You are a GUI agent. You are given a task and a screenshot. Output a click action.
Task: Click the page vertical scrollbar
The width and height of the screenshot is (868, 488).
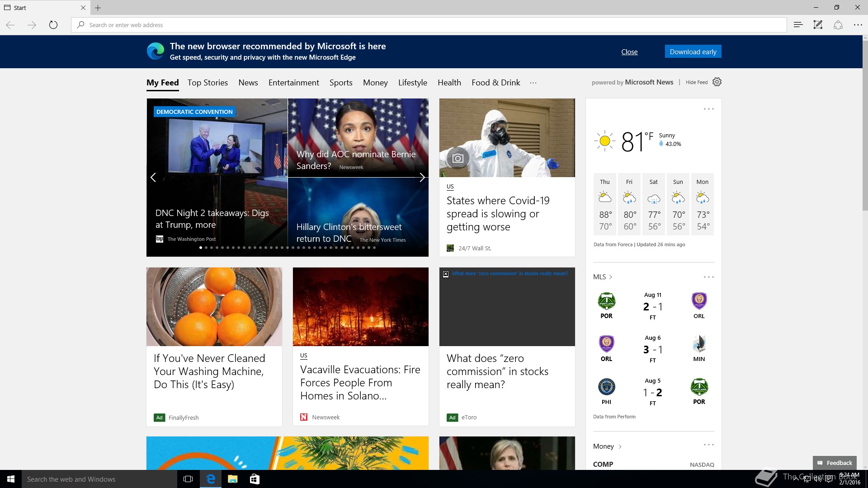865,127
